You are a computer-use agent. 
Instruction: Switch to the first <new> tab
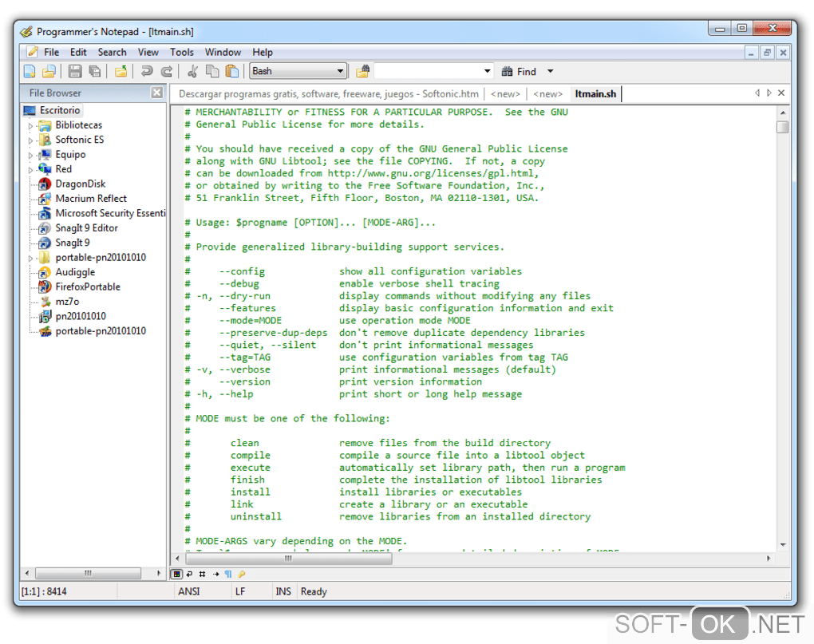tap(505, 94)
